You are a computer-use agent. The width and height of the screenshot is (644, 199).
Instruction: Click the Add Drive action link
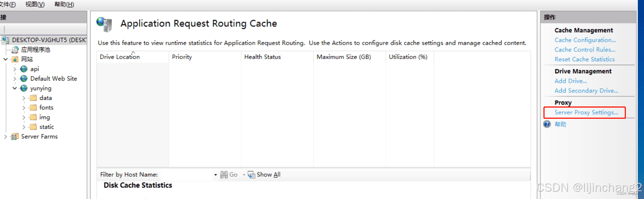pos(570,81)
